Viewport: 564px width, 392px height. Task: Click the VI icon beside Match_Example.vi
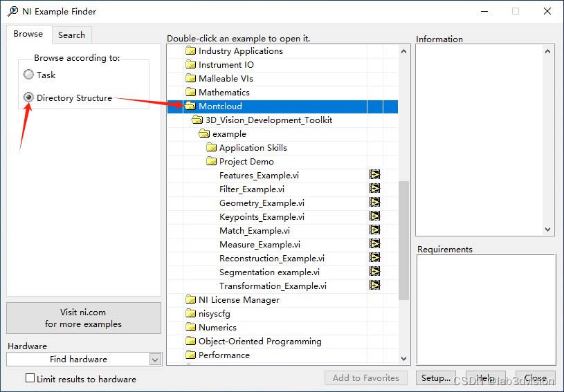(374, 230)
